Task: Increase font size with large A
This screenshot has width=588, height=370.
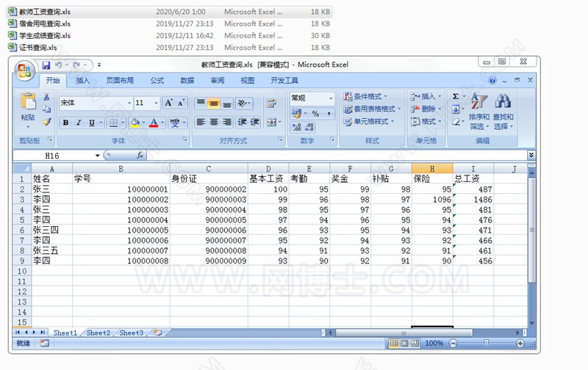Action: [x=169, y=103]
